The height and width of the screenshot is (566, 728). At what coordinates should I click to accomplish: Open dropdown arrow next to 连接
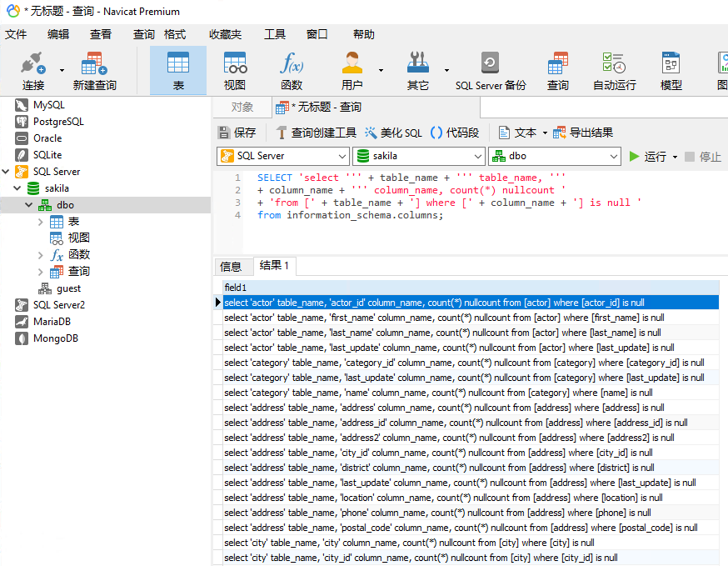click(62, 71)
